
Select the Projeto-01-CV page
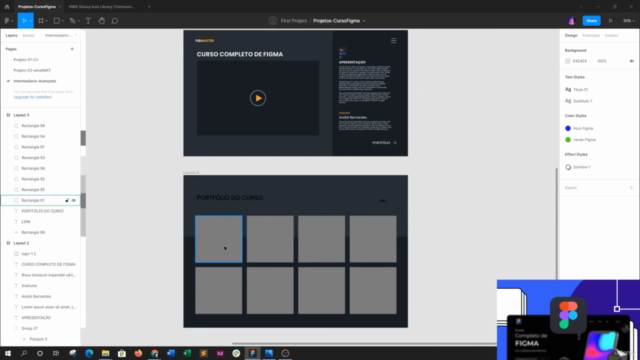click(x=26, y=60)
